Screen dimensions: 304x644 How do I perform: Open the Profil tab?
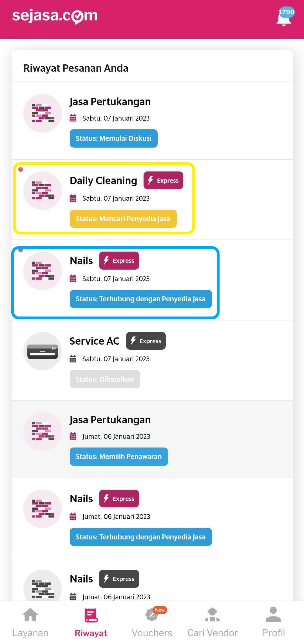point(273,622)
